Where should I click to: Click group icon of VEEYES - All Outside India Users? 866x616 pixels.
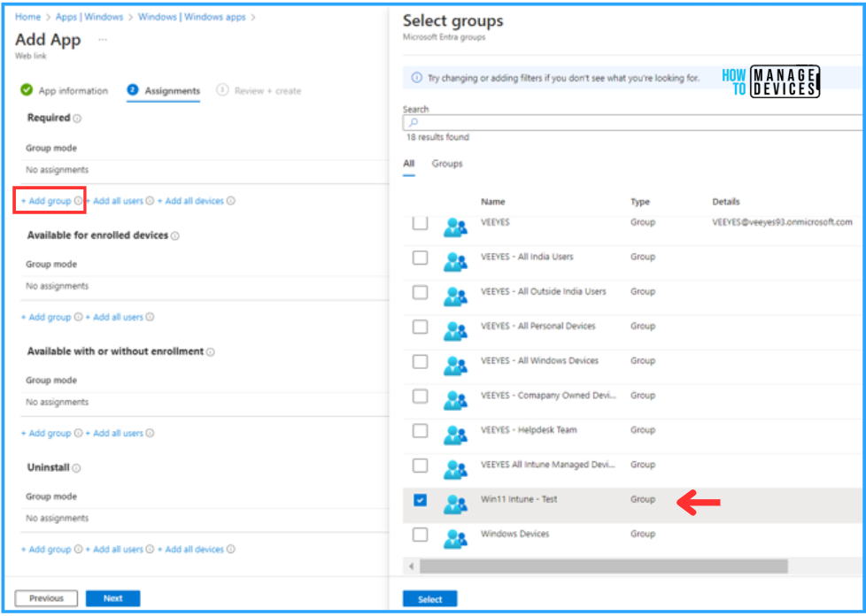coord(456,296)
